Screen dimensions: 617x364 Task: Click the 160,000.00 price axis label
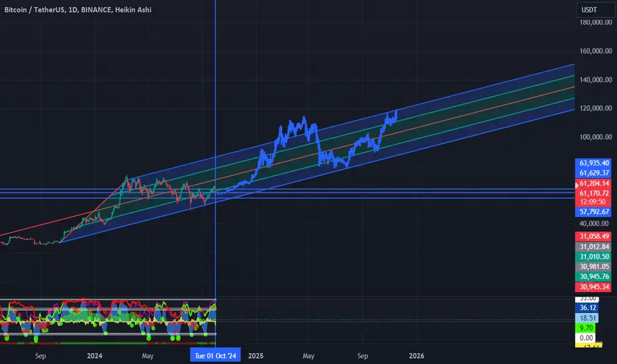point(595,51)
